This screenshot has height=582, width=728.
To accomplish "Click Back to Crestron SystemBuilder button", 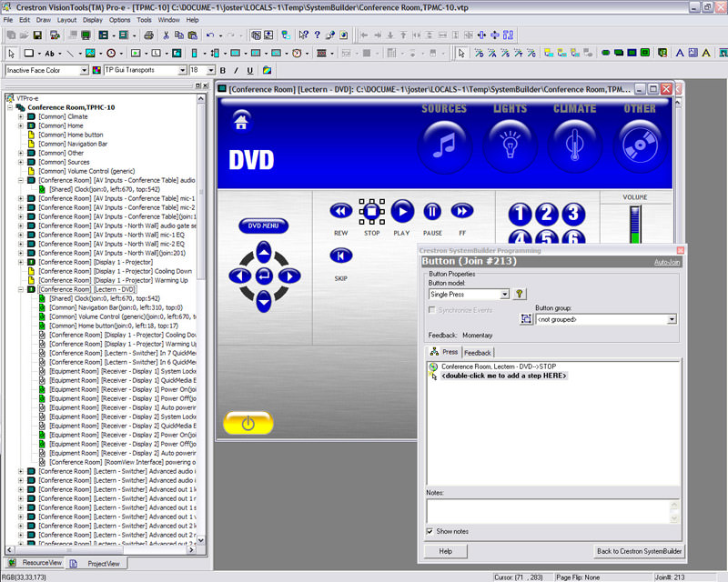I will 639,551.
